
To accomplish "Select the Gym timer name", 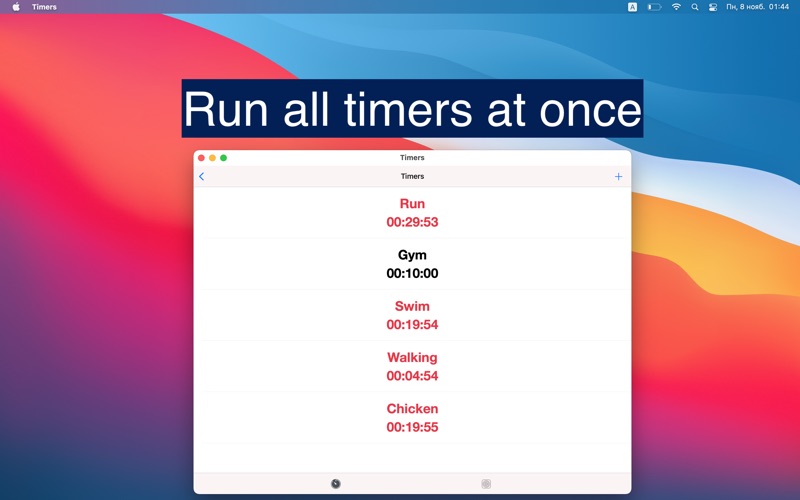I will pos(412,255).
